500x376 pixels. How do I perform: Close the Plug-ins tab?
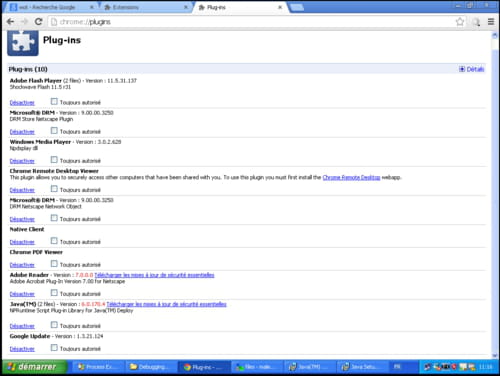click(280, 7)
